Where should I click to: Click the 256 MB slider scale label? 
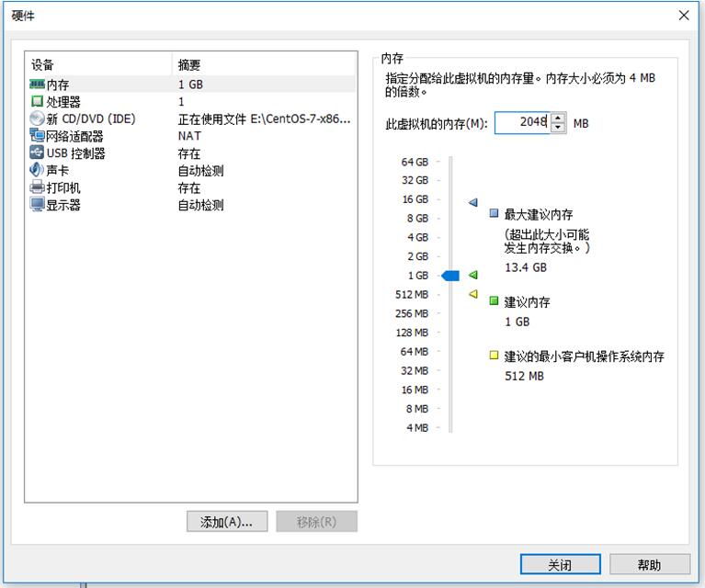(412, 313)
